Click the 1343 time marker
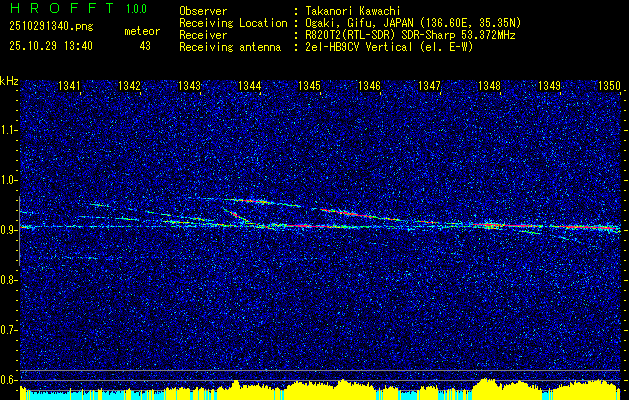This screenshot has height=400, width=629. coord(189,86)
